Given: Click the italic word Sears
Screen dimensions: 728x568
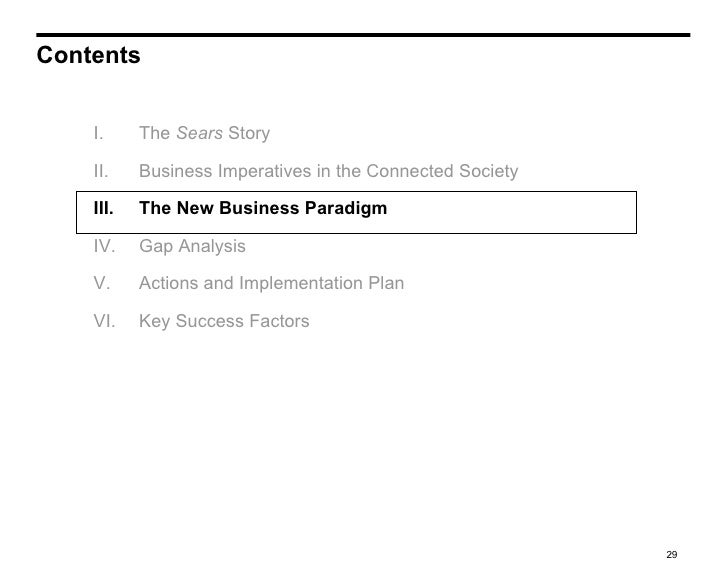Looking at the screenshot, I should (x=199, y=133).
